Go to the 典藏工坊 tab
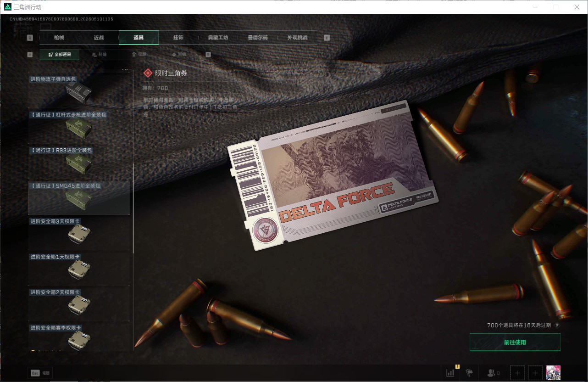Image resolution: width=588 pixels, height=382 pixels. [218, 38]
